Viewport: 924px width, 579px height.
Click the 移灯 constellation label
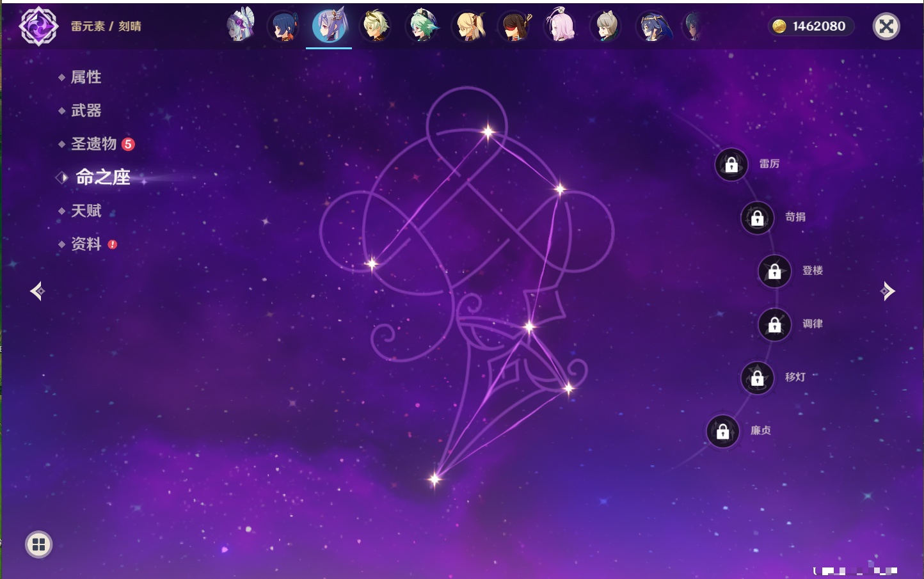(x=795, y=377)
